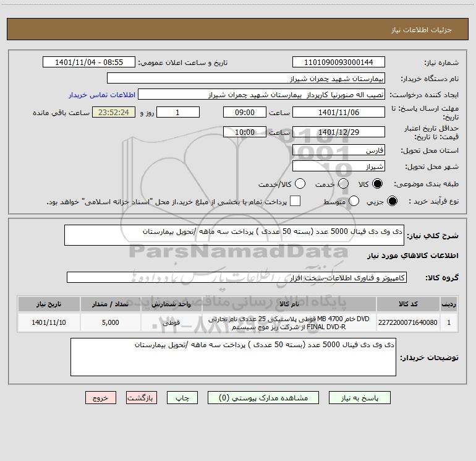Click the گروه کالا field کامپیوتر و فناوری

pyautogui.click(x=237, y=277)
